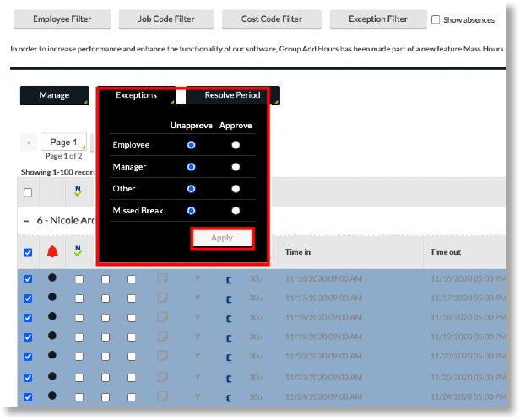
Task: Uncheck the 11/24/2020 row selection checkbox
Action: [28, 397]
